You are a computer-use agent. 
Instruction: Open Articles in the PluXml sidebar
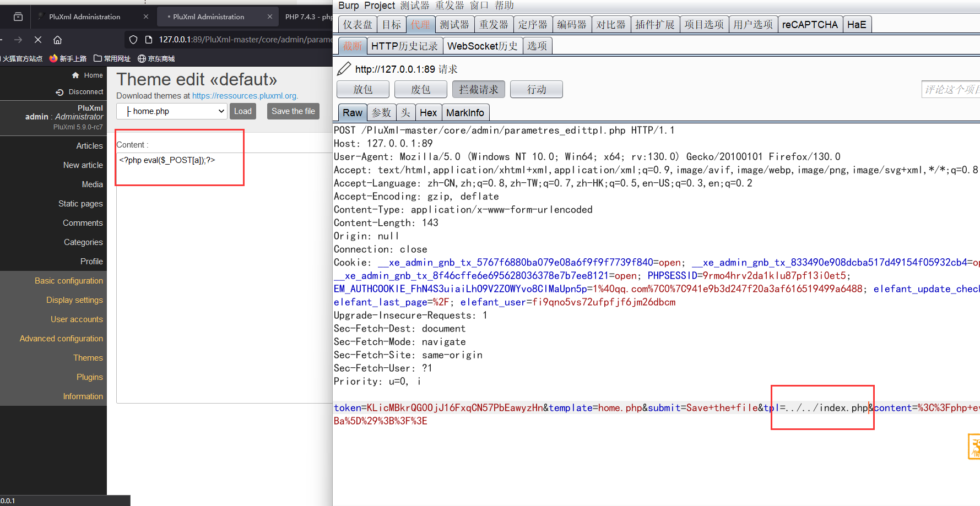click(x=89, y=146)
